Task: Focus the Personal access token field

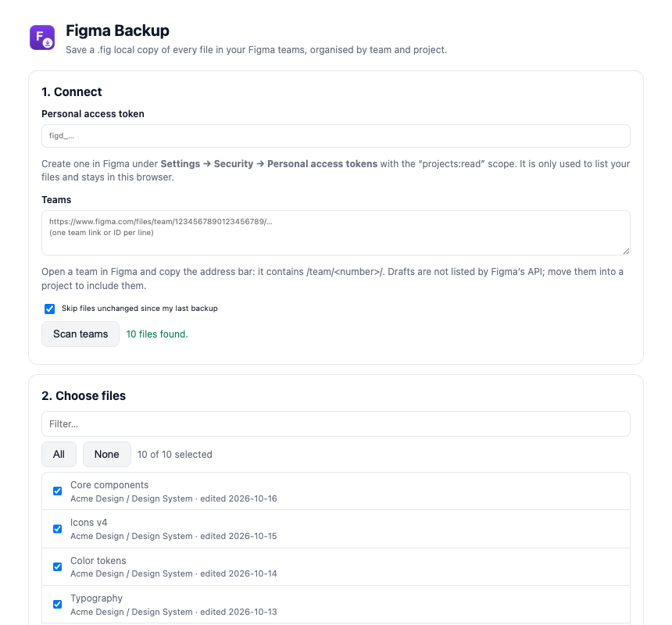Action: tap(335, 136)
